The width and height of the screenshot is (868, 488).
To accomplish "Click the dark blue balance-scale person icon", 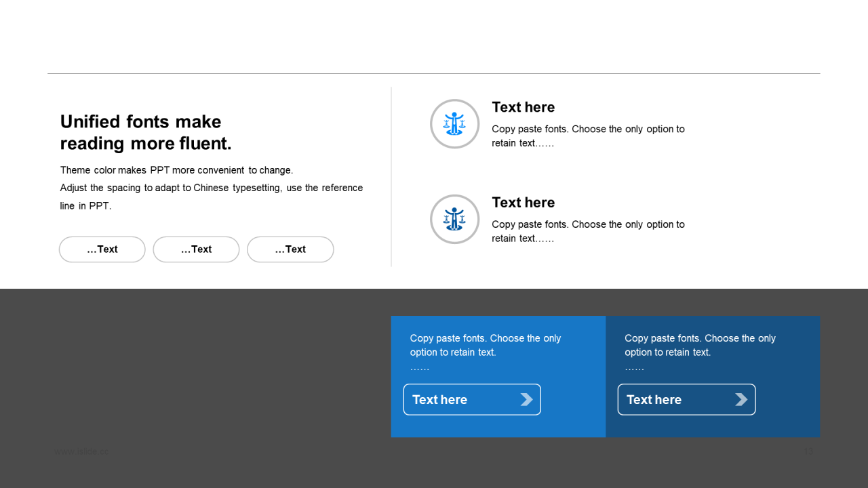I will tap(454, 219).
